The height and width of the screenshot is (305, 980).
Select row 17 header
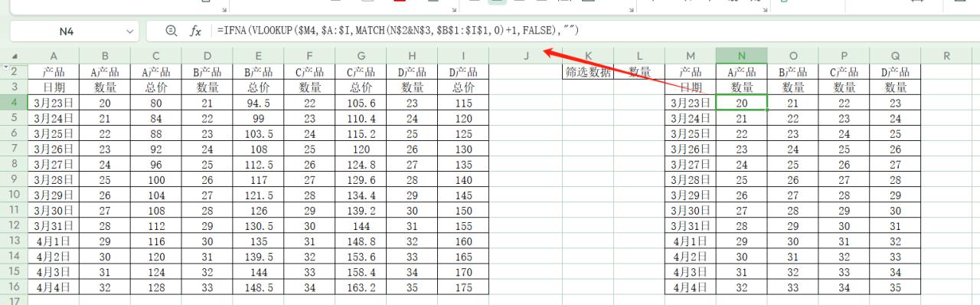pyautogui.click(x=15, y=300)
